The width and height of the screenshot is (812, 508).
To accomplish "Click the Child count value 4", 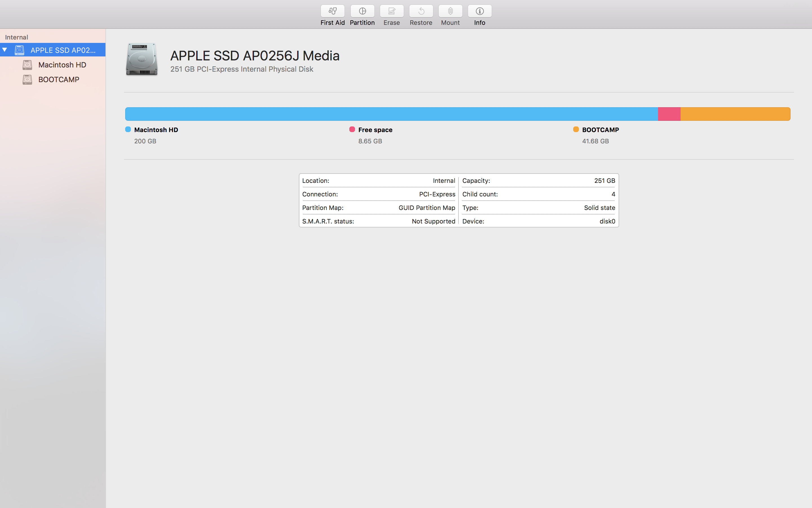I will pos(613,194).
